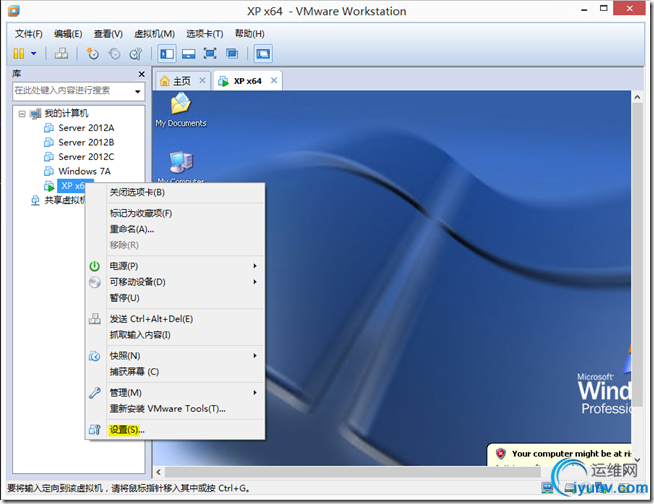The height and width of the screenshot is (504, 654).
Task: Open the 编辑(E) menu
Action: [x=68, y=34]
